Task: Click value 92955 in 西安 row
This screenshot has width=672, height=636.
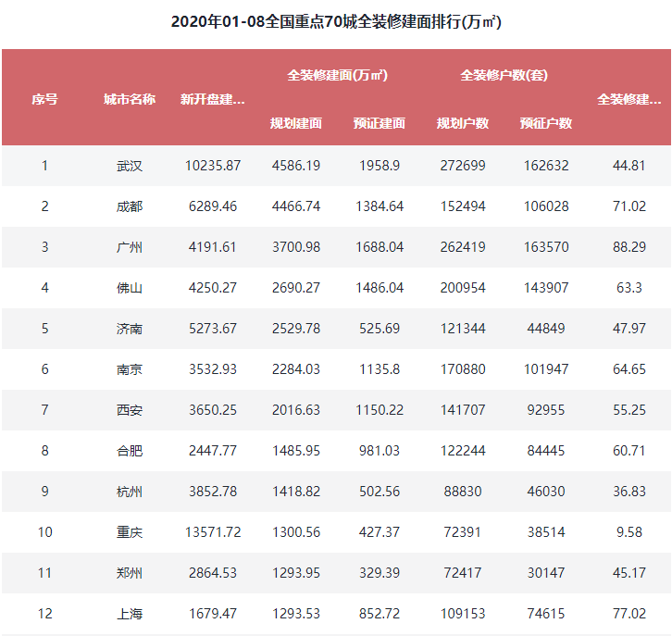Action: [546, 410]
